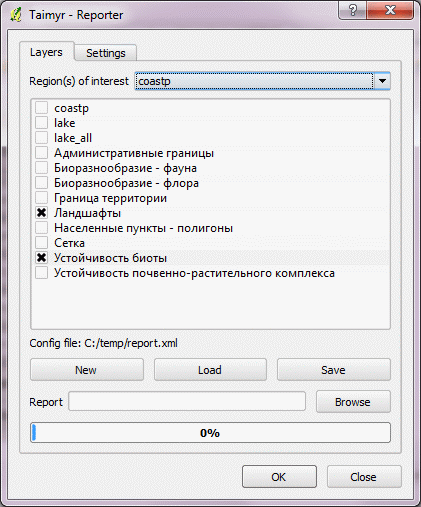Uncheck the Ландшафты layer
This screenshot has width=421, height=507.
(x=42, y=213)
